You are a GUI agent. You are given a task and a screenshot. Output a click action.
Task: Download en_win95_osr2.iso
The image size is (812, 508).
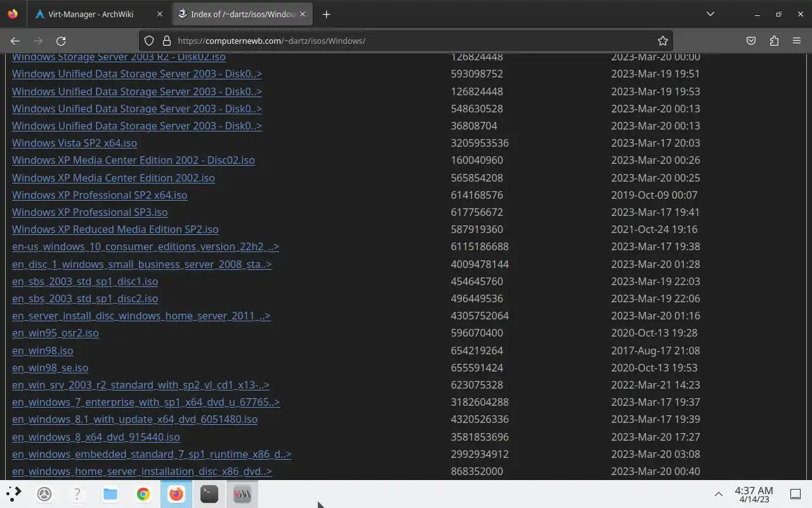(55, 333)
